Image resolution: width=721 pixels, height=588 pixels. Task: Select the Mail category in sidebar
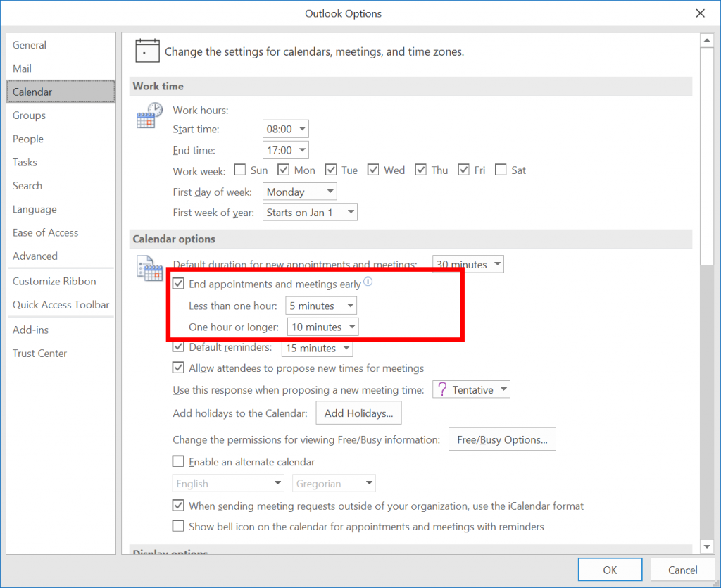point(23,68)
